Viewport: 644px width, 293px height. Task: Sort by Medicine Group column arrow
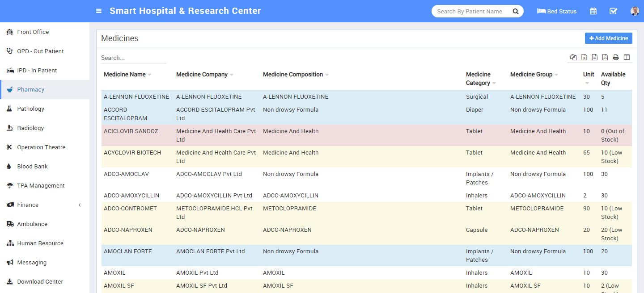click(x=556, y=75)
